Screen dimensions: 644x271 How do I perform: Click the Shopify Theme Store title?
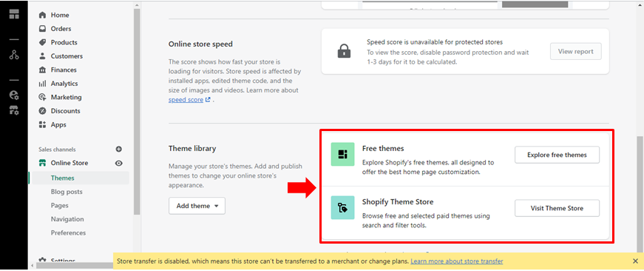click(x=398, y=202)
